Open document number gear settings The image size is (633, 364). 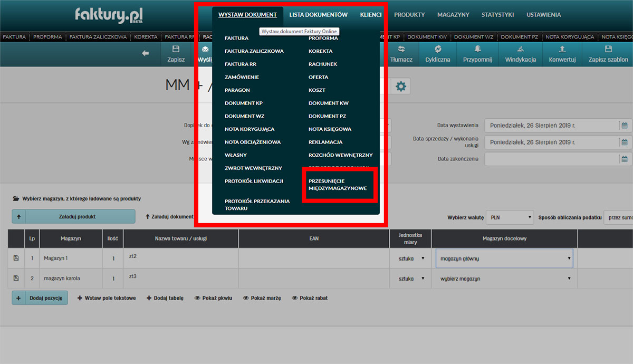[401, 86]
